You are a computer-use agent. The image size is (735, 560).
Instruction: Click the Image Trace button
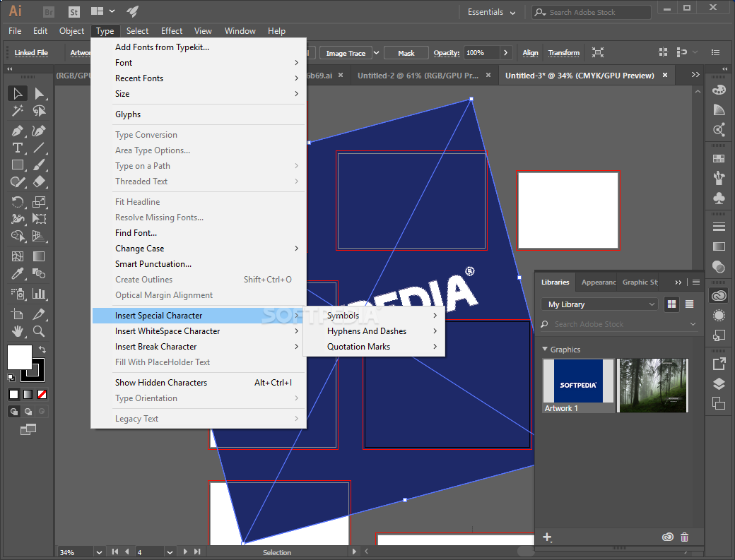click(346, 53)
